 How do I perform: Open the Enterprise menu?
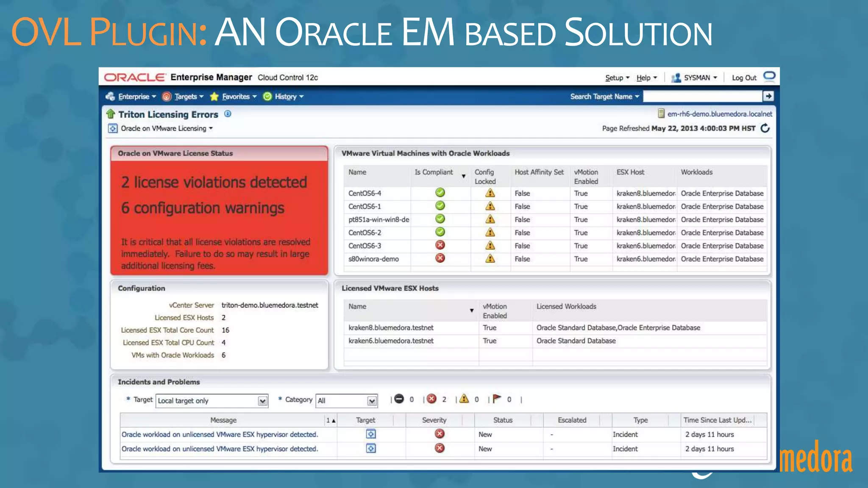point(134,97)
